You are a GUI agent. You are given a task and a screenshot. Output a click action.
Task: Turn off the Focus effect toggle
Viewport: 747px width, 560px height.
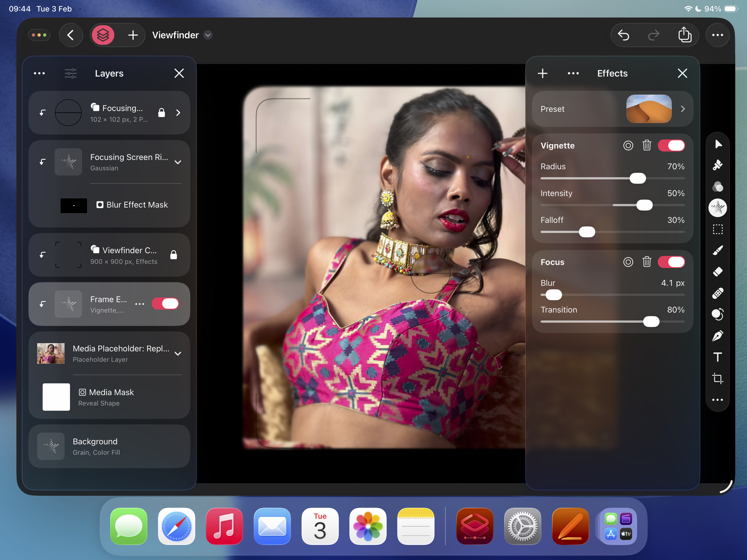point(671,262)
